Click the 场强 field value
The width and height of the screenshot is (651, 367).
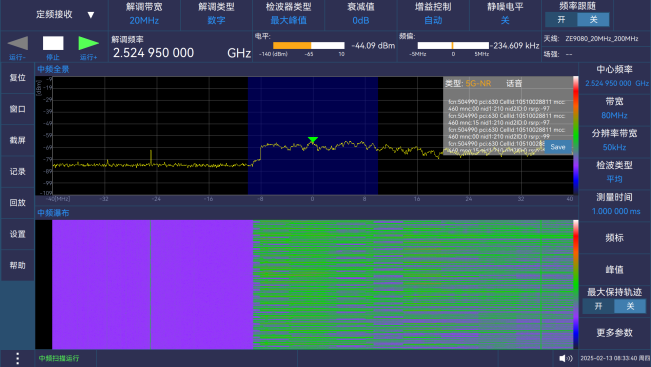coord(569,54)
